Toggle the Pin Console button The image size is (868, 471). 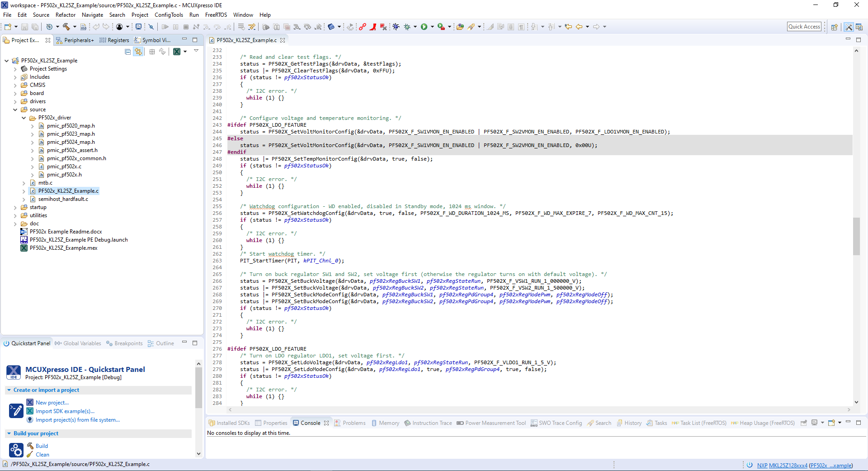(x=803, y=423)
